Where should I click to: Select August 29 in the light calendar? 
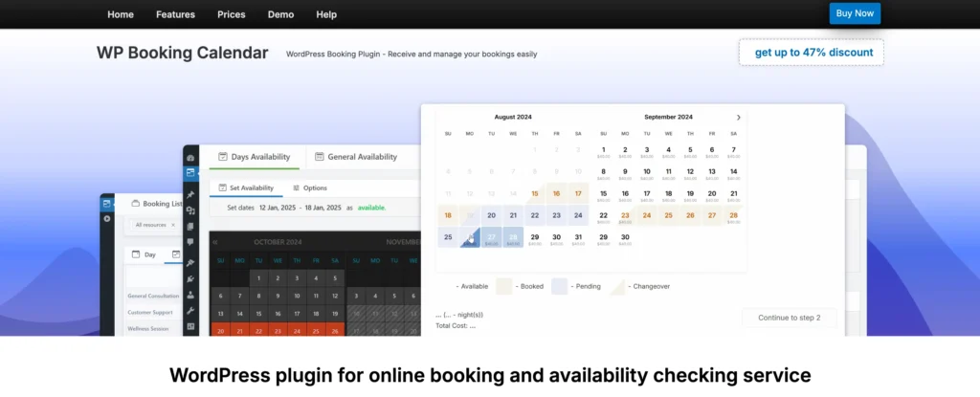point(534,239)
